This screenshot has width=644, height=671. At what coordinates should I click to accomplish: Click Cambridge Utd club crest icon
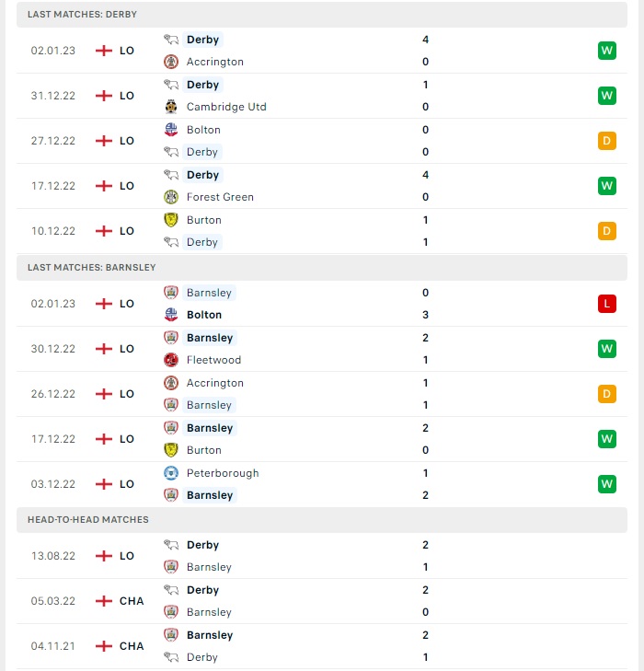[171, 107]
